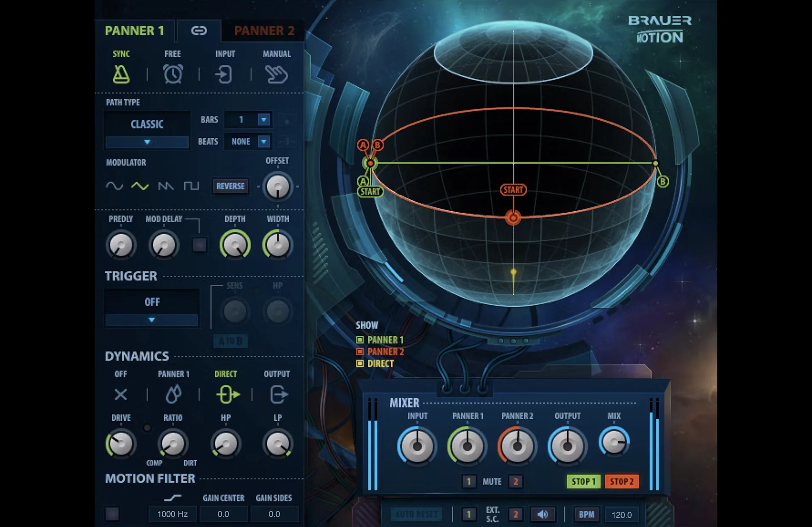Open the Beats None dropdown arrow
Image resolution: width=812 pixels, height=527 pixels.
(x=264, y=142)
